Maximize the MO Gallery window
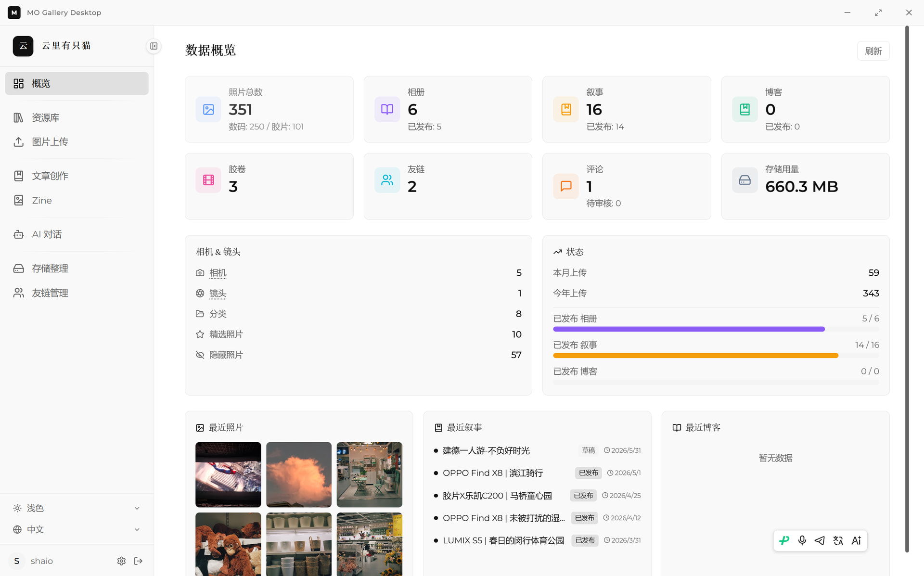Image resolution: width=924 pixels, height=576 pixels. (878, 13)
